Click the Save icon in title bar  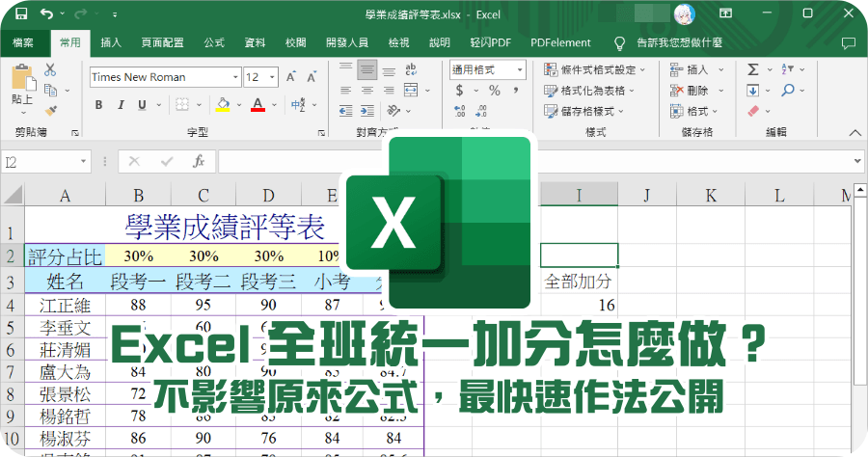click(x=21, y=13)
